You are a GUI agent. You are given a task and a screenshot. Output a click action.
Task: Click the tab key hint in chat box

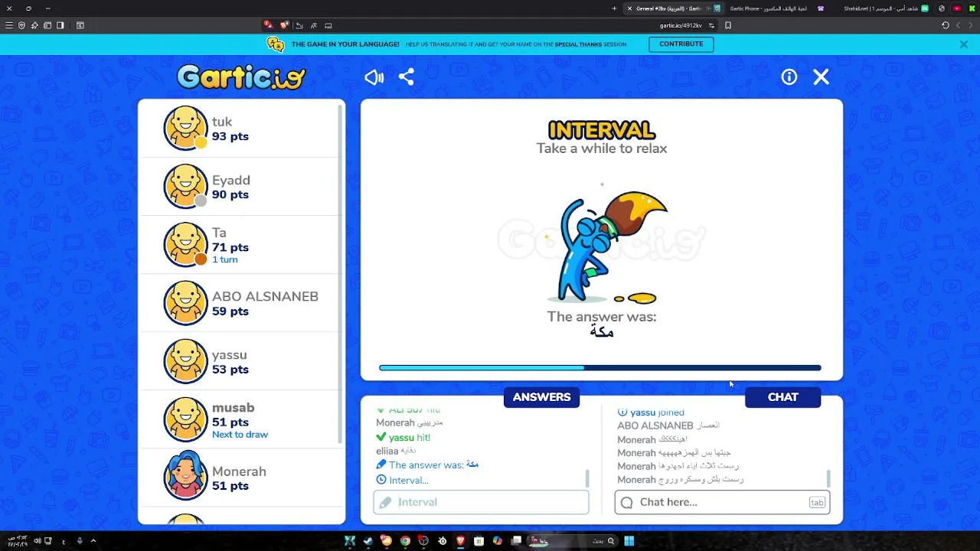tap(817, 503)
